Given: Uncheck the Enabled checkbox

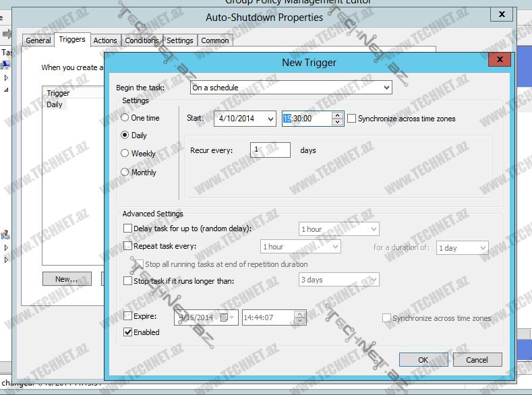Looking at the screenshot, I should [x=128, y=332].
